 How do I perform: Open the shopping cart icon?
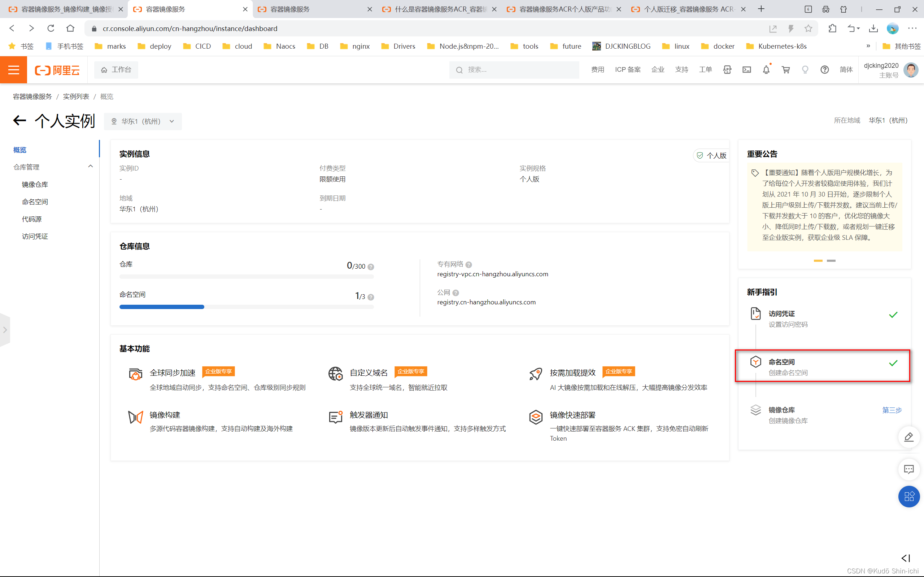[785, 70]
